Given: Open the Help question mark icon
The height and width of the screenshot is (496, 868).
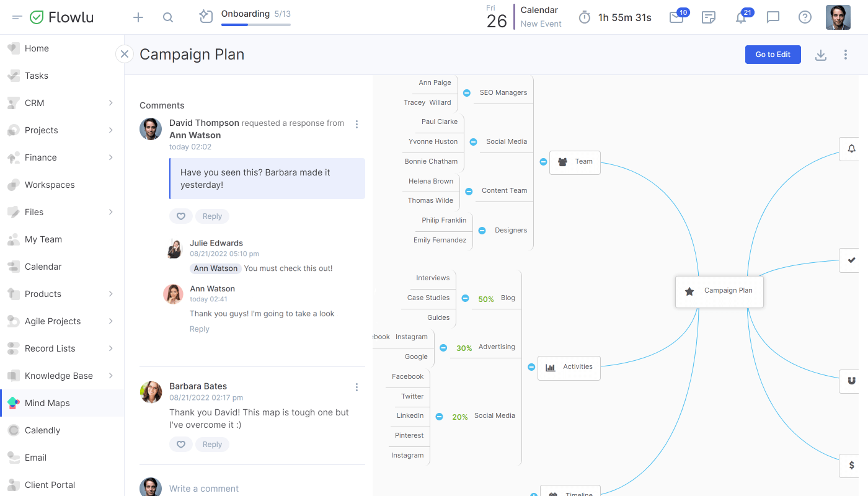Looking at the screenshot, I should 805,17.
